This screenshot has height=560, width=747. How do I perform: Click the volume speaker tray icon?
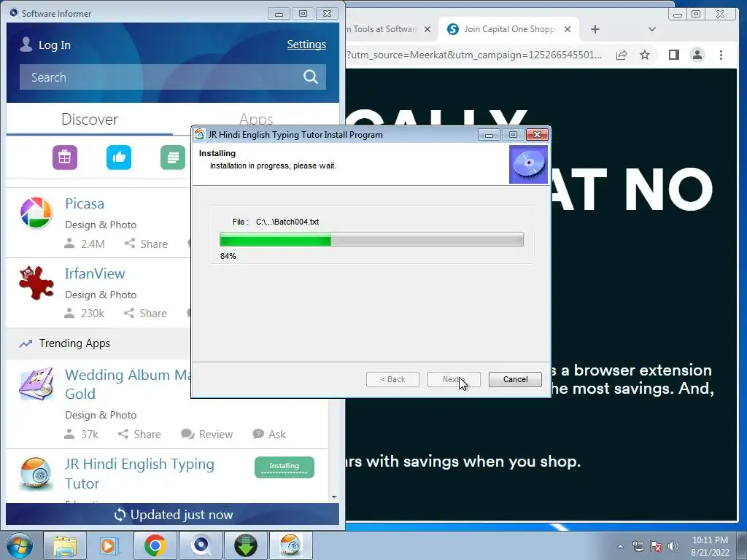coord(673,546)
